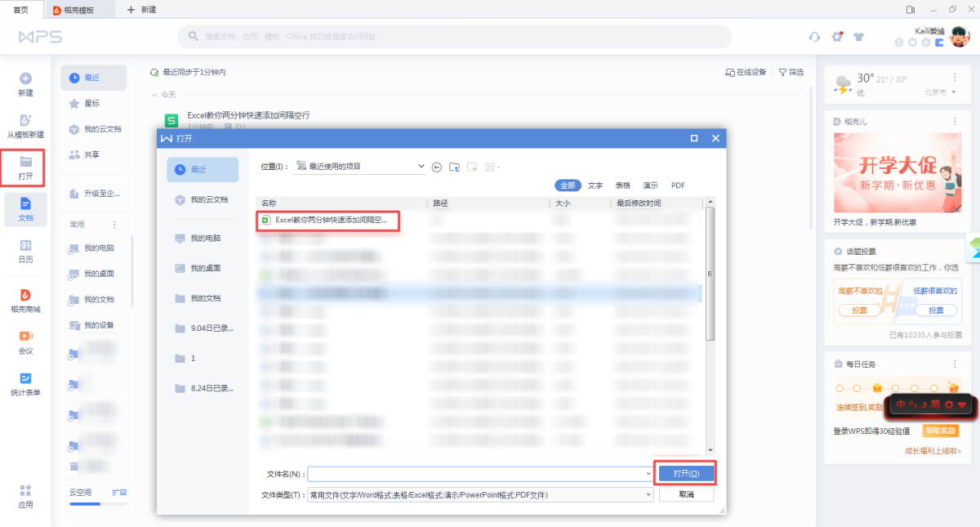Expand the 文件类型 file type dropdown
Viewport: 980px width, 527px height.
(649, 495)
